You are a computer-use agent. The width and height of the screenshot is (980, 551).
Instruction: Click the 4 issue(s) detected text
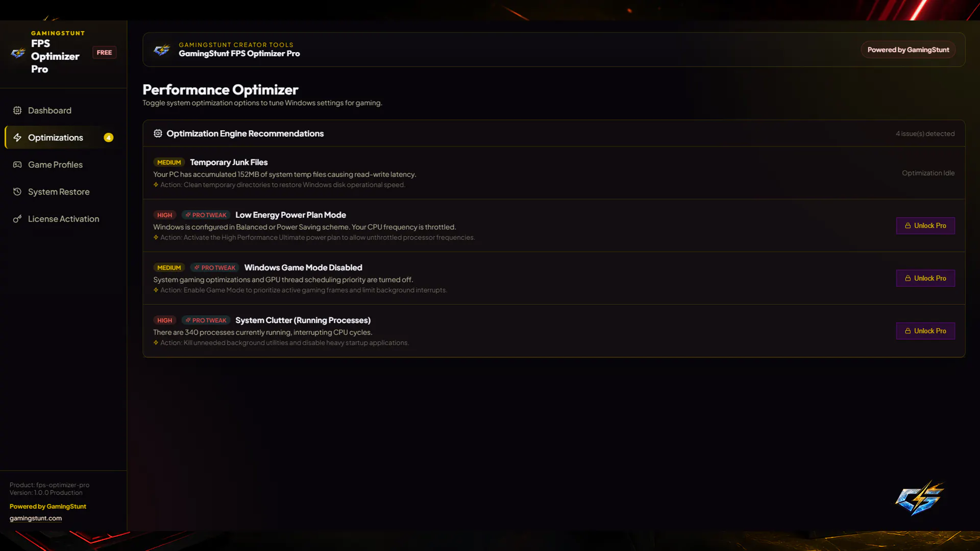925,134
